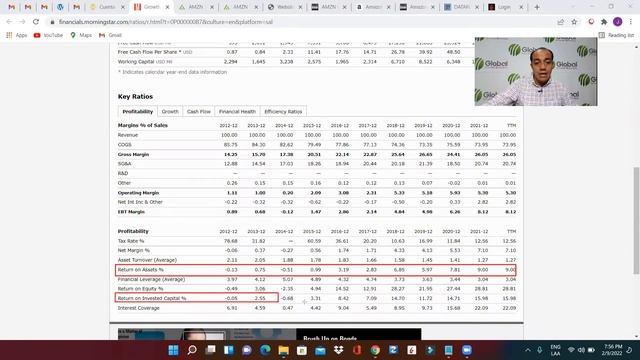The height and width of the screenshot is (360, 640).
Task: Open the Mail app from the taskbar
Action: pyautogui.click(x=320, y=350)
